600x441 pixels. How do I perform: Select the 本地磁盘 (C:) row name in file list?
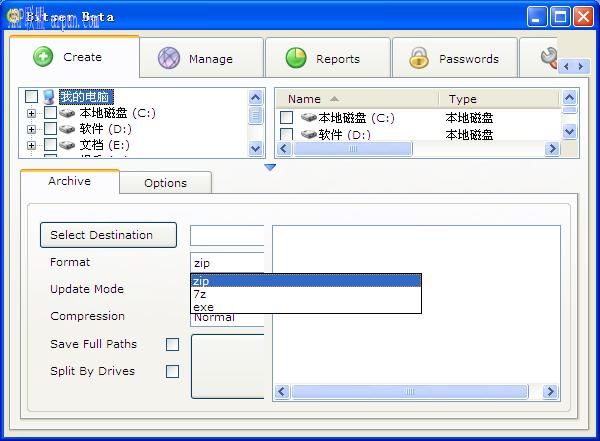click(x=356, y=118)
